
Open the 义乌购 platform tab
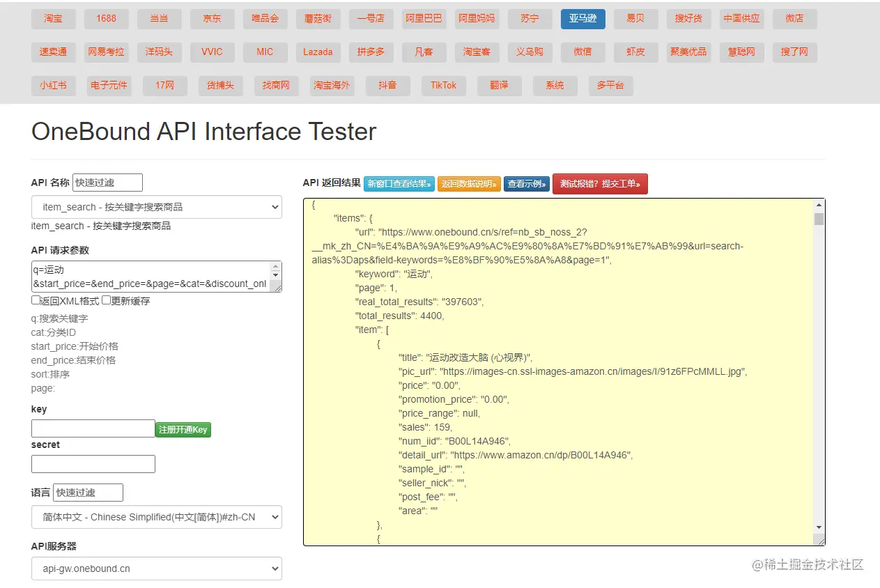coord(530,52)
